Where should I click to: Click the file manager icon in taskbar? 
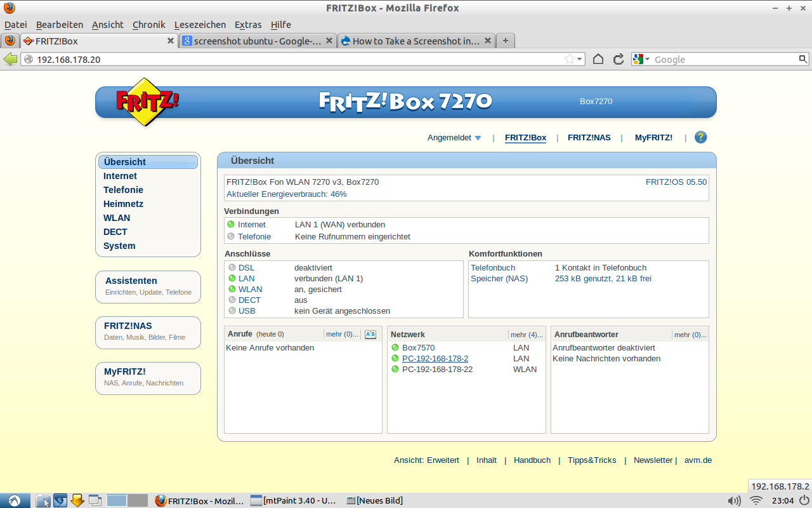pos(43,500)
